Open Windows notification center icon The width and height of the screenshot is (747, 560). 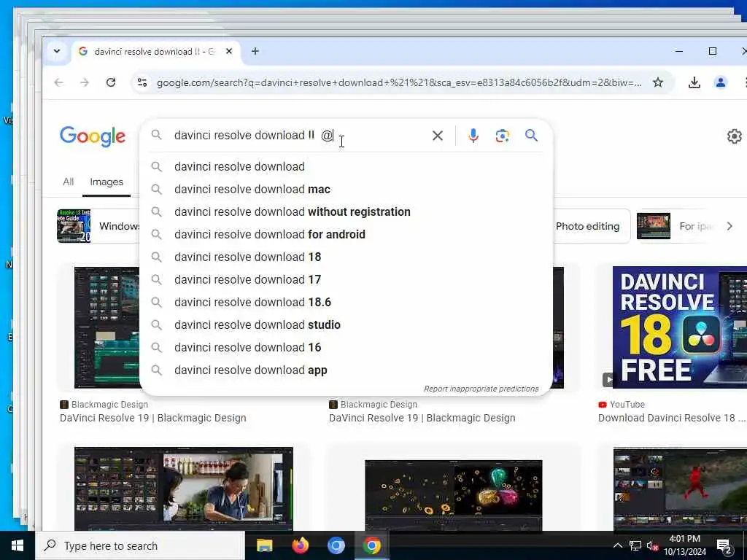coord(724,546)
